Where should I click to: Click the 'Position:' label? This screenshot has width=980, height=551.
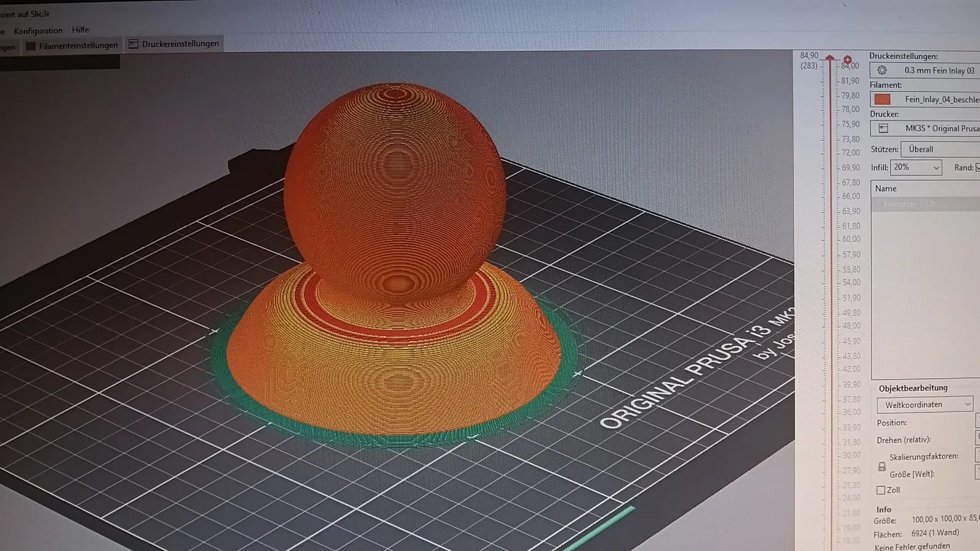click(x=891, y=422)
